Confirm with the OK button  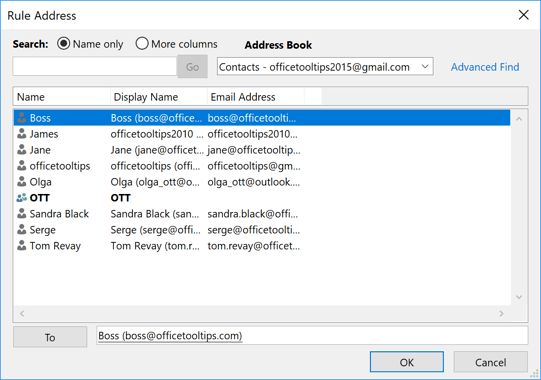(x=407, y=362)
